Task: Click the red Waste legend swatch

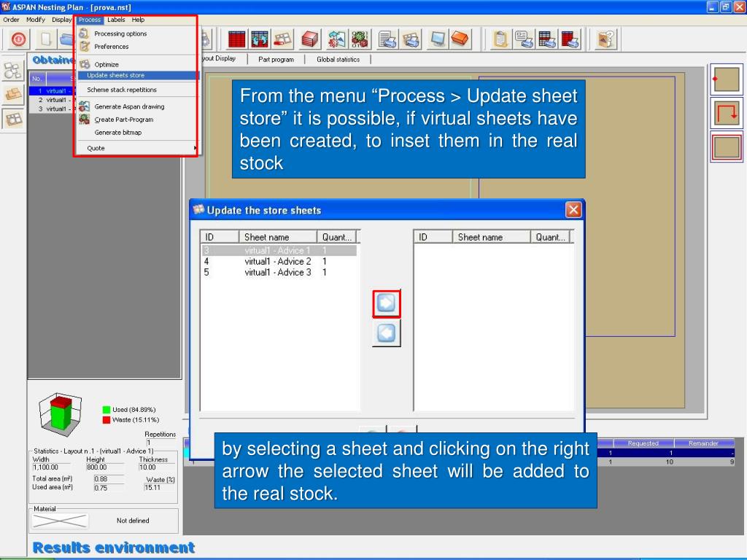Action: coord(107,420)
